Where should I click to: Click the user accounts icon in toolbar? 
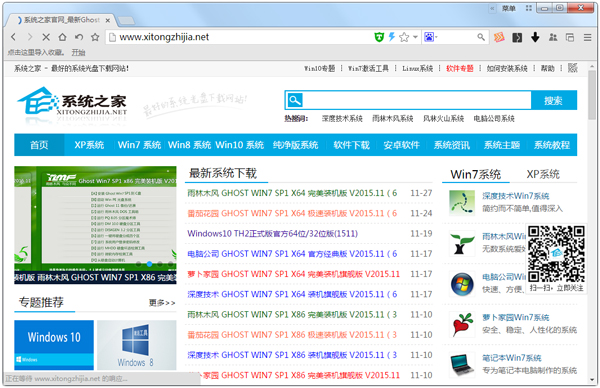pyautogui.click(x=553, y=37)
